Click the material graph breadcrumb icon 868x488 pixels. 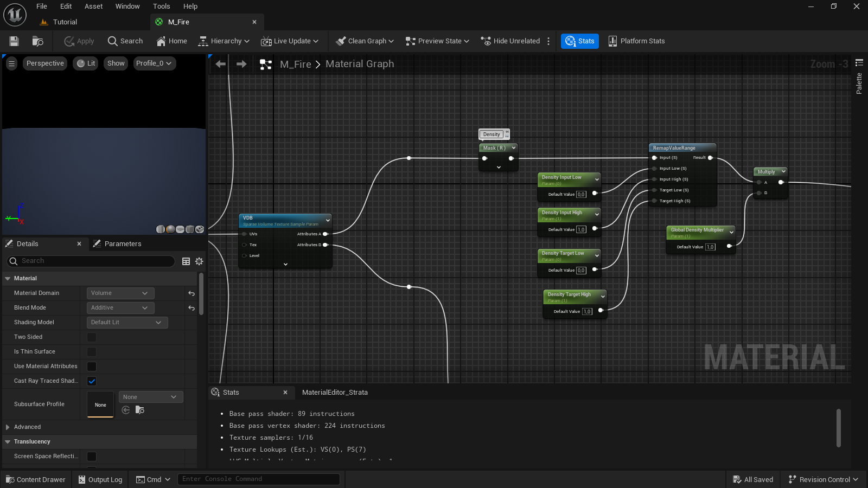click(266, 65)
